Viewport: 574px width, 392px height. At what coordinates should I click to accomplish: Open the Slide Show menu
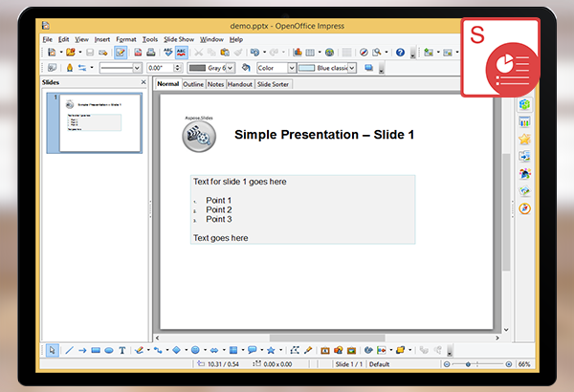coord(179,39)
